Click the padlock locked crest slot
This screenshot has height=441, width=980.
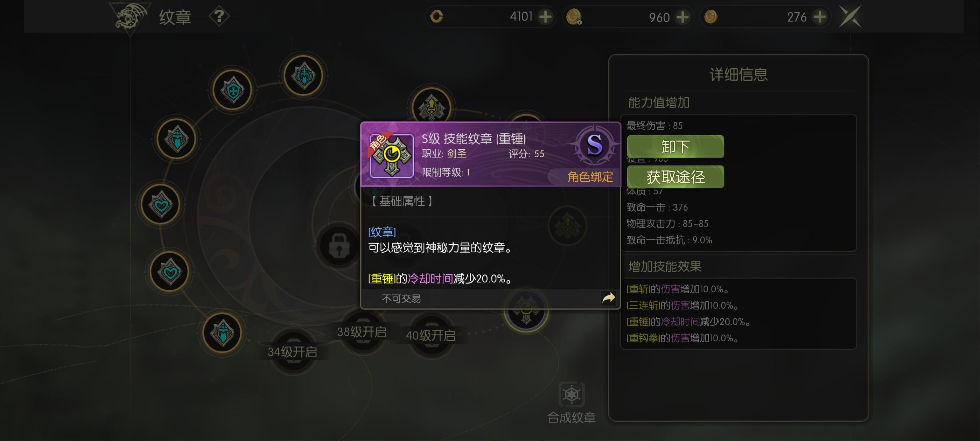click(339, 246)
